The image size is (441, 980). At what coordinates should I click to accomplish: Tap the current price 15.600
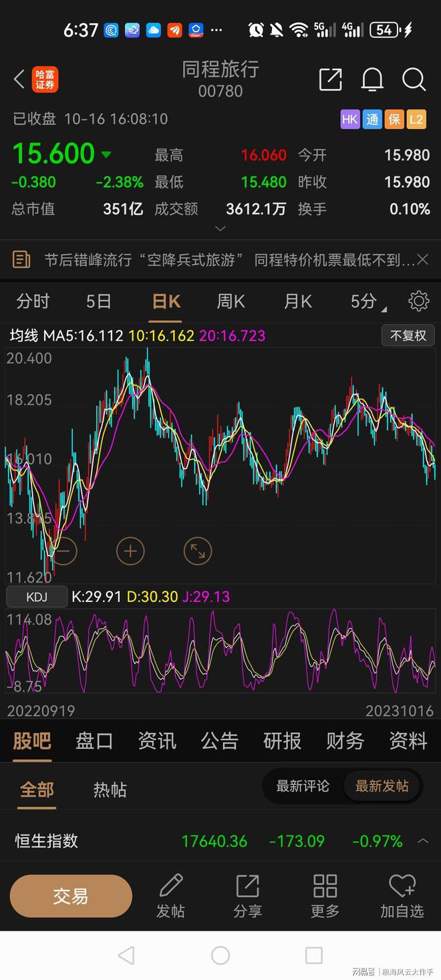[x=53, y=154]
